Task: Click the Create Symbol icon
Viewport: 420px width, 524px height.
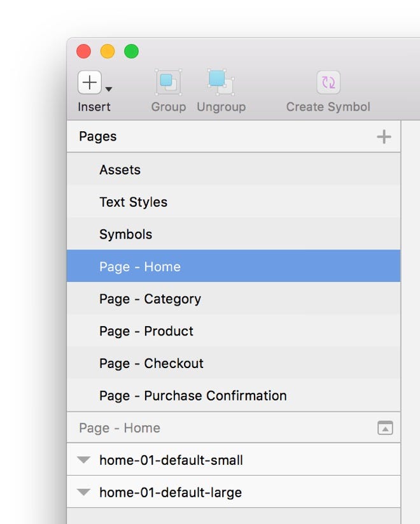Action: pos(328,82)
